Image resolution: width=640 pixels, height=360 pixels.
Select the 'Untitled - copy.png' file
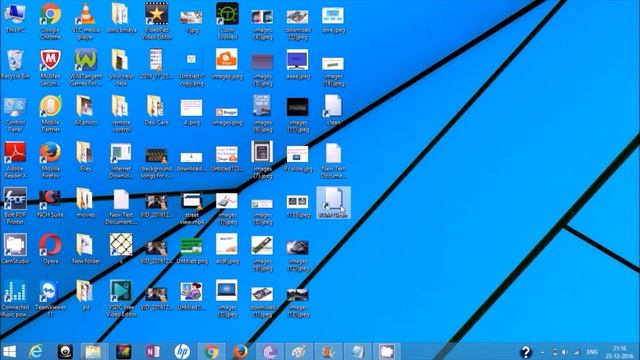(x=191, y=69)
